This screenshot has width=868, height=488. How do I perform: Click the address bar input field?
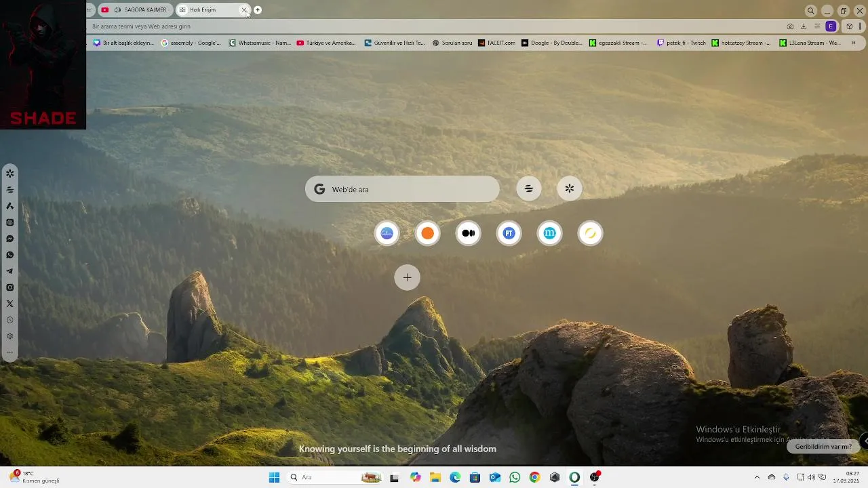[434, 26]
